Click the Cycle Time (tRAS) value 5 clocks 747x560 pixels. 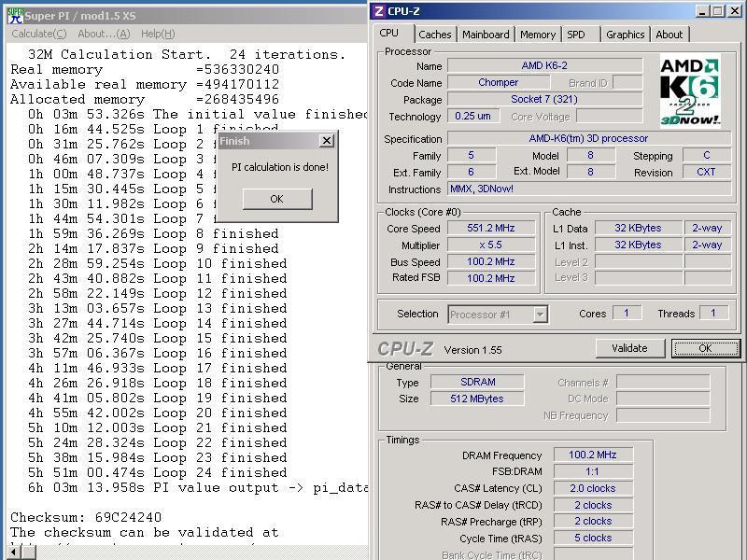pos(593,539)
